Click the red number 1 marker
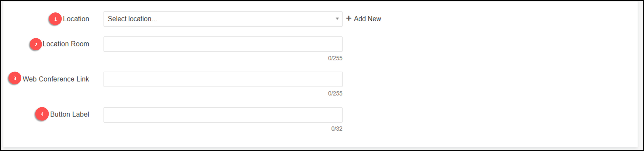Image resolution: width=644 pixels, height=151 pixels. pos(55,19)
